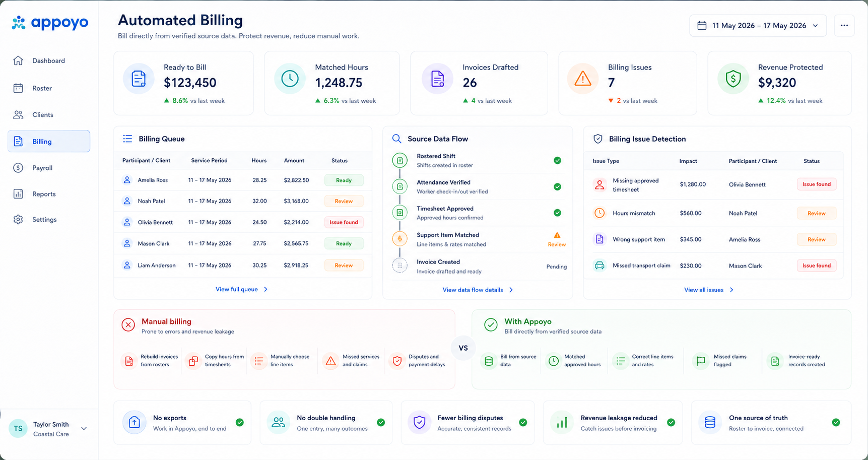The width and height of the screenshot is (868, 460).
Task: Click the Rostered Shift step icon
Action: (400, 160)
